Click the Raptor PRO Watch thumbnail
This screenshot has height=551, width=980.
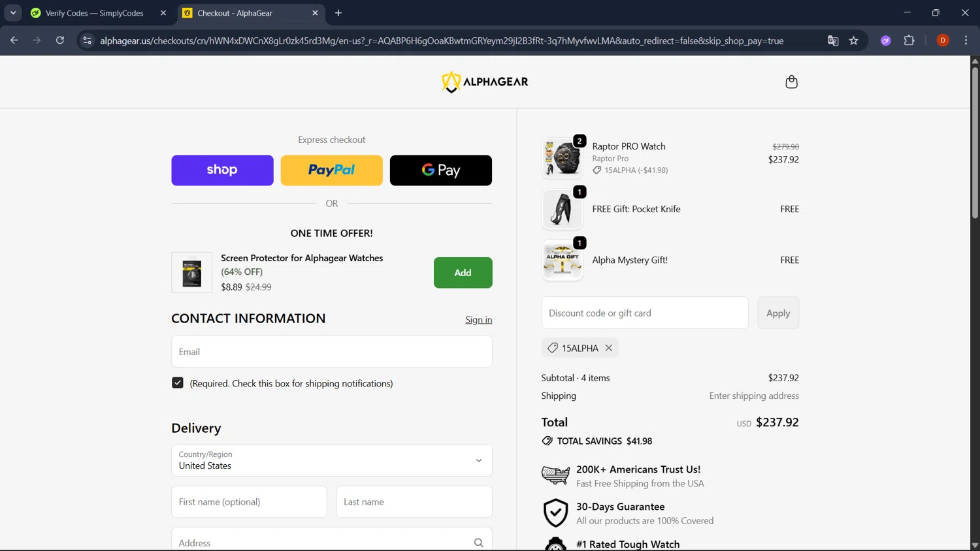pyautogui.click(x=562, y=158)
